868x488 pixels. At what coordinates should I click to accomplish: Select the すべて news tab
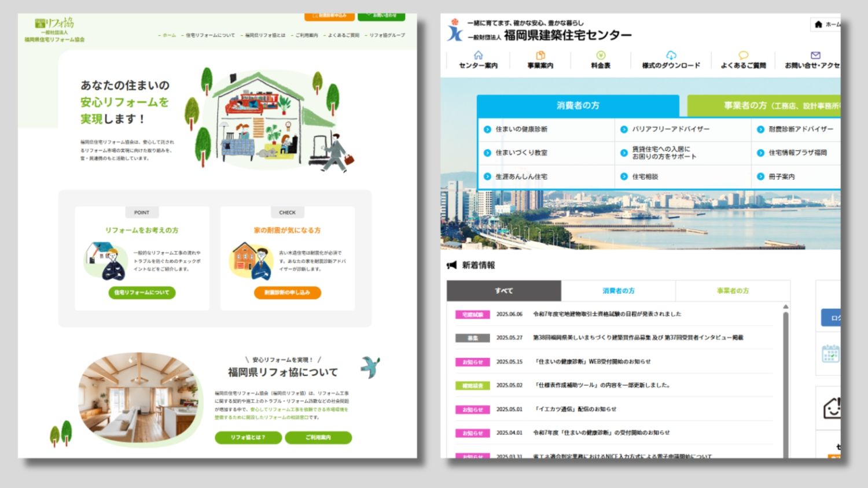point(504,291)
